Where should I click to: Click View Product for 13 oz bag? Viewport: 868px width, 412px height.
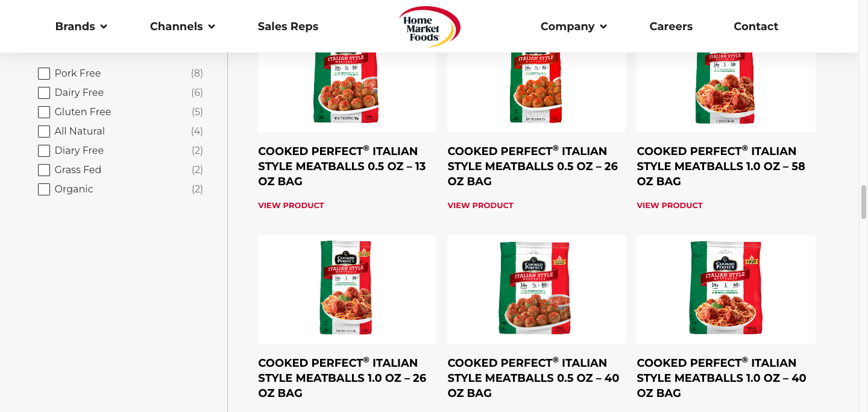[x=291, y=206]
